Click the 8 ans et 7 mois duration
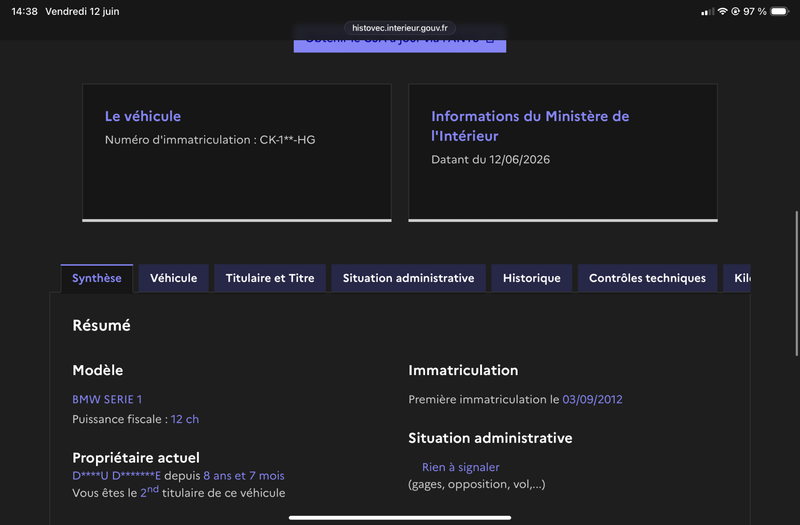Viewport: 800px width, 525px height. (x=244, y=476)
